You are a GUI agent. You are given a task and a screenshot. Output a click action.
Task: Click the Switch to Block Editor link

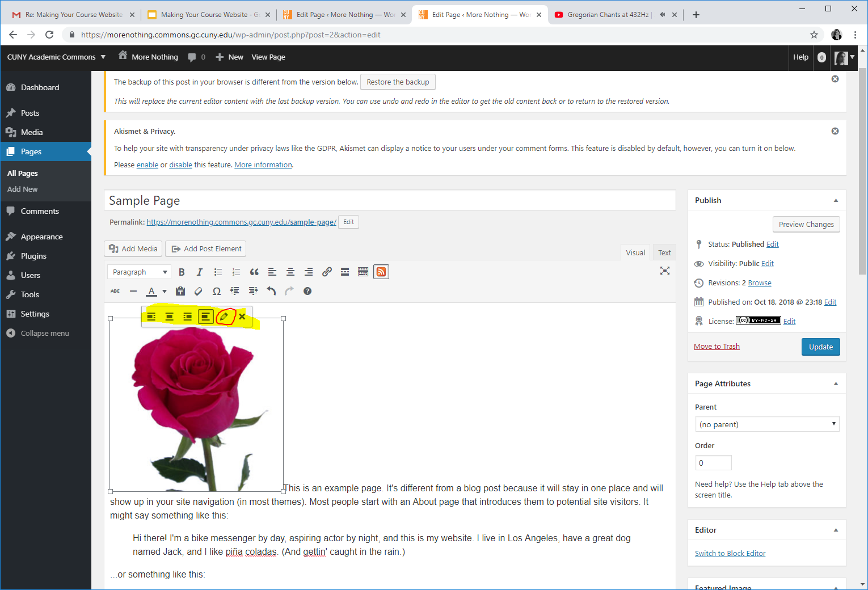coord(730,554)
